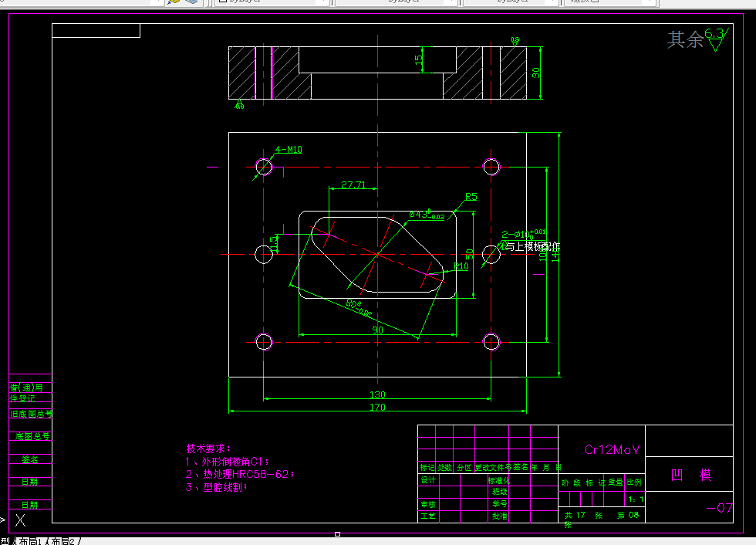Viewport: 756px width, 545px height.
Task: Select the 30 thickness dimension in the section view
Action: tap(535, 73)
